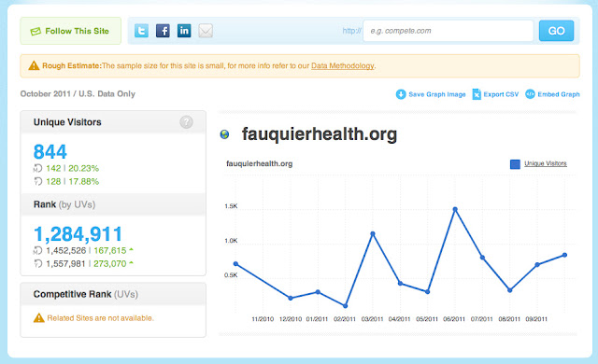Viewport: 598px width, 364px height.
Task: Select the last data point of the line
Action: click(x=564, y=255)
